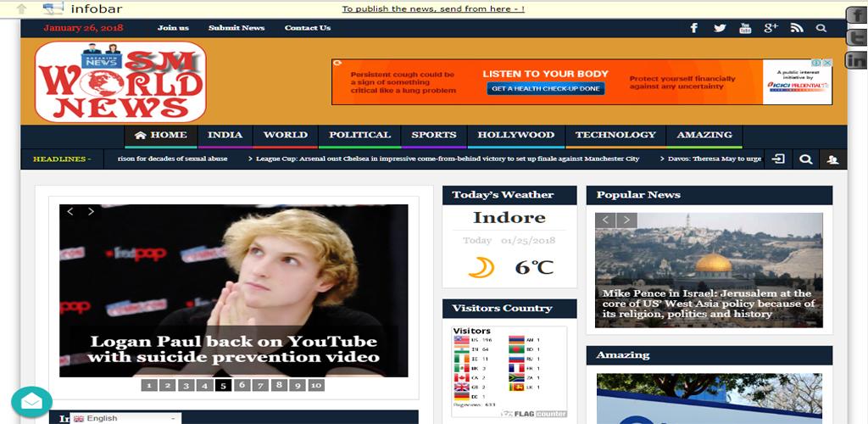Open the INDIA menu section
The height and width of the screenshot is (424, 868).
click(x=225, y=136)
